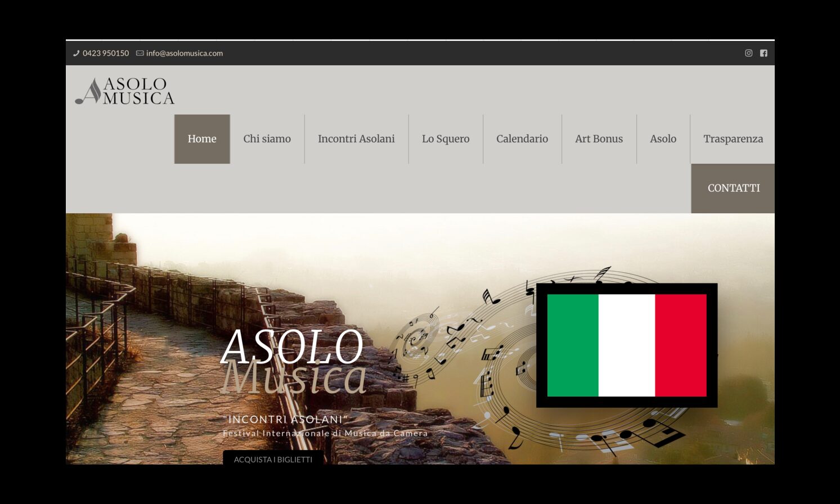Open the Instagram icon link
840x504 pixels.
748,53
